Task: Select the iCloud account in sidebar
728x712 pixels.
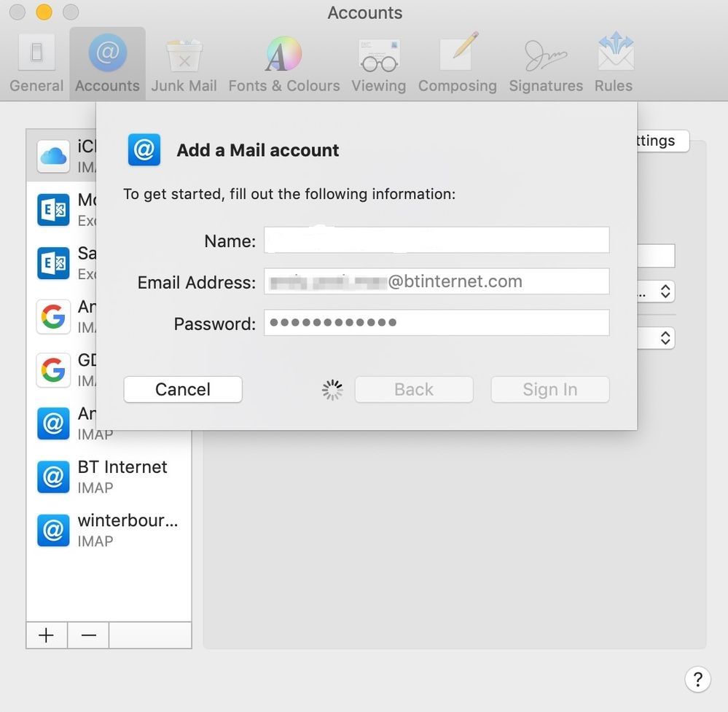Action: 62,156
